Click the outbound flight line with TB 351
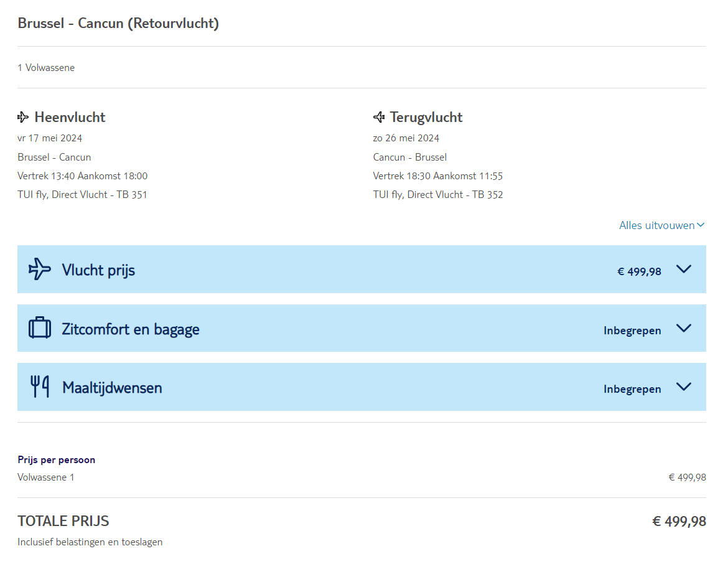 coord(82,195)
